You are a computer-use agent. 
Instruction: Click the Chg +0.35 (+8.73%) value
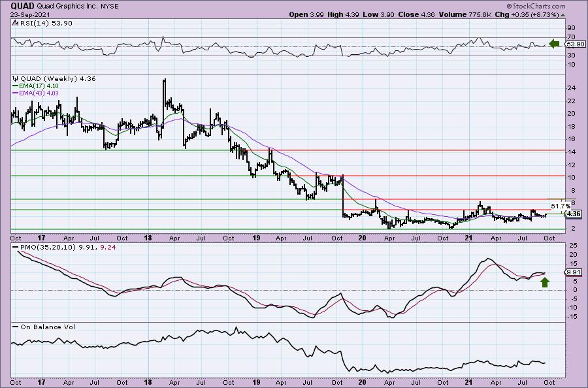527,14
